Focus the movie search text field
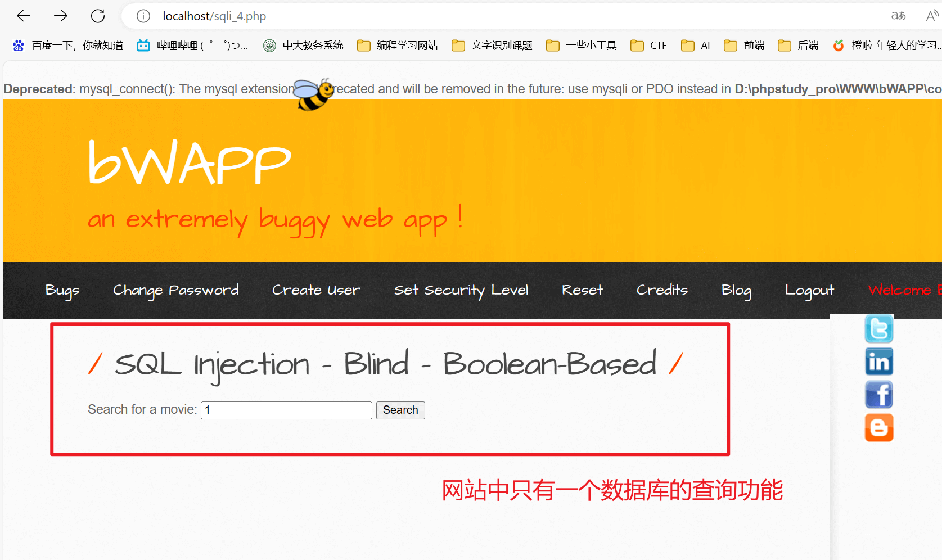The image size is (942, 560). pyautogui.click(x=286, y=410)
